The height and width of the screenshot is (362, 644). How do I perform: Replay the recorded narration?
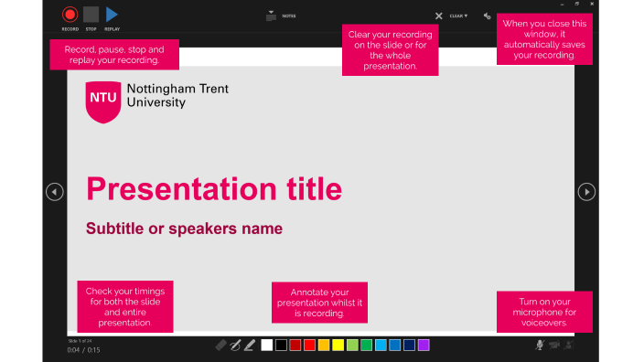(112, 15)
